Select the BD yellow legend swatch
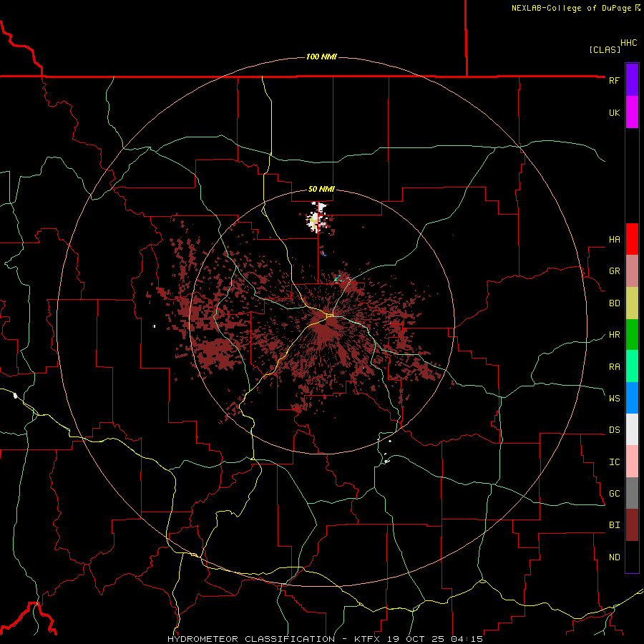This screenshot has height=644, width=644. click(632, 303)
